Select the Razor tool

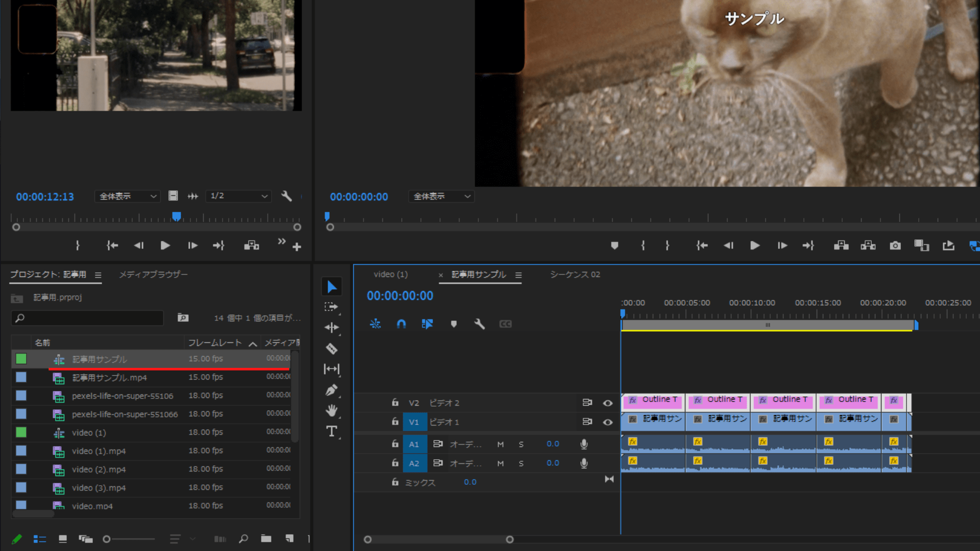pyautogui.click(x=332, y=349)
